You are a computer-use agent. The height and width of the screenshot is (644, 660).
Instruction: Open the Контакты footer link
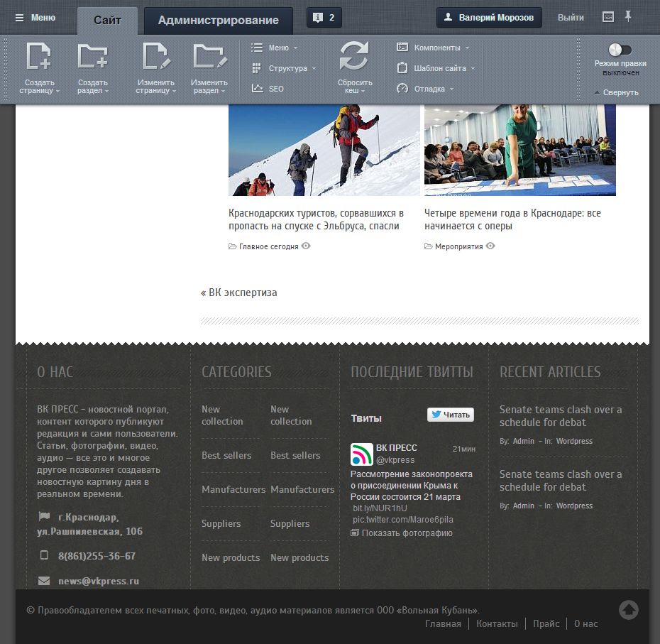(497, 624)
